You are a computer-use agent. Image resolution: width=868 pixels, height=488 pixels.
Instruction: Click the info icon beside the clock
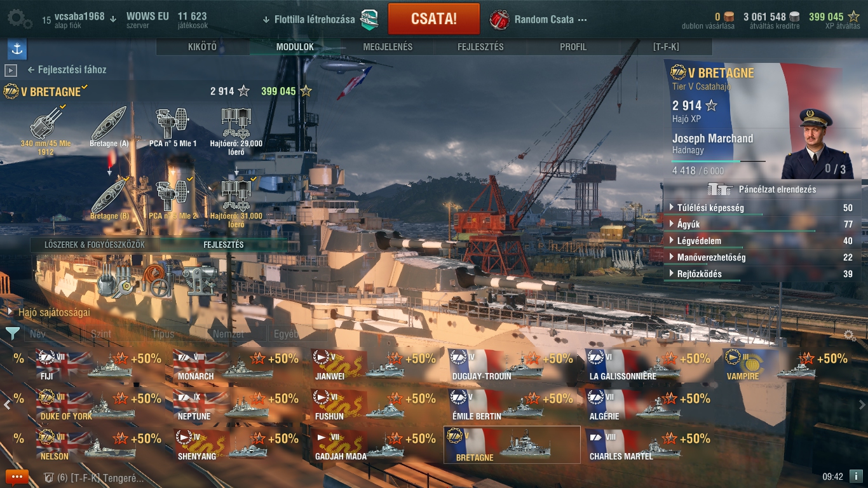coord(856,476)
